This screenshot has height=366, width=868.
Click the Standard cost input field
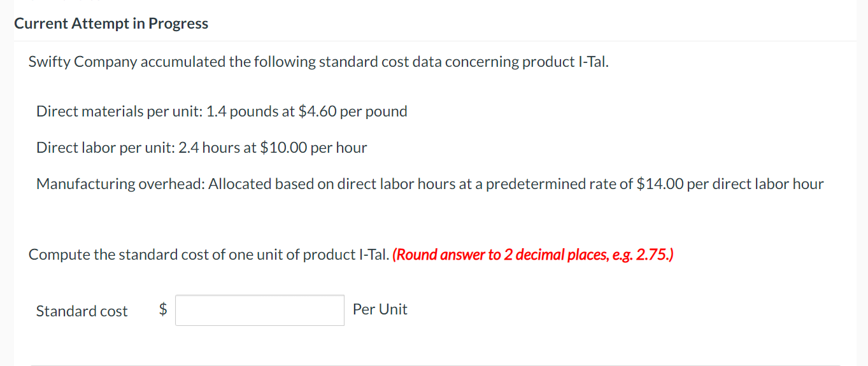pyautogui.click(x=260, y=310)
